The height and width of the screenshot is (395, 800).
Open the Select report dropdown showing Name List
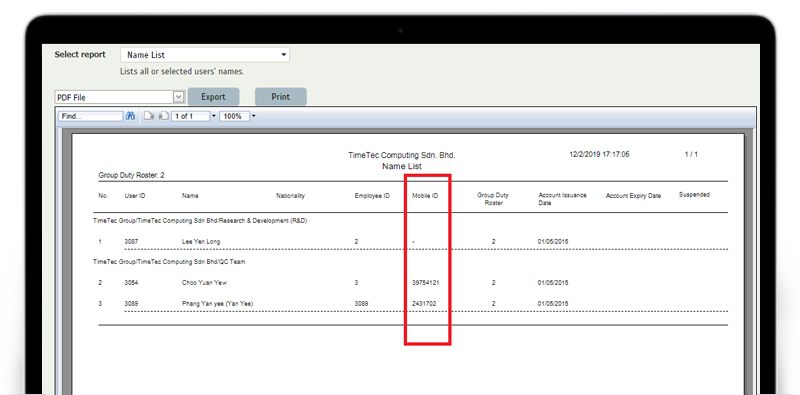(x=205, y=55)
